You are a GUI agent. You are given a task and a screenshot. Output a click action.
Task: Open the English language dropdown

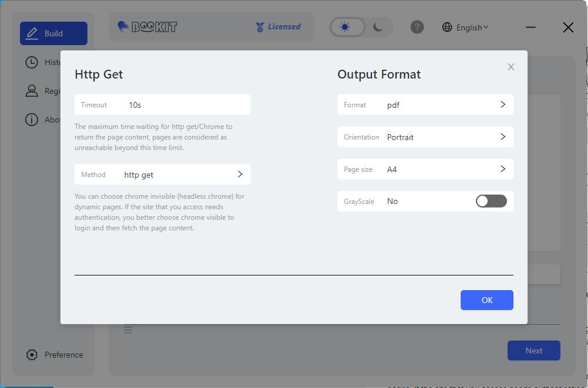coord(472,28)
